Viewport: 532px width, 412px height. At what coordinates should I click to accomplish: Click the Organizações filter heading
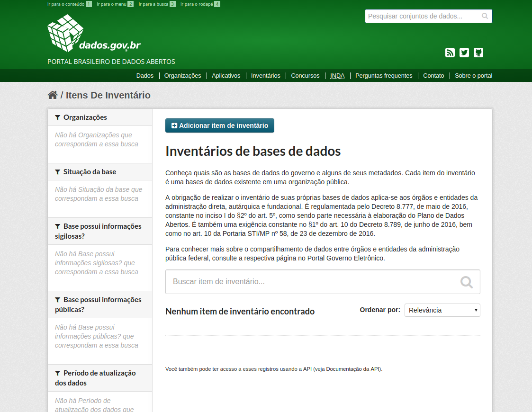[85, 117]
